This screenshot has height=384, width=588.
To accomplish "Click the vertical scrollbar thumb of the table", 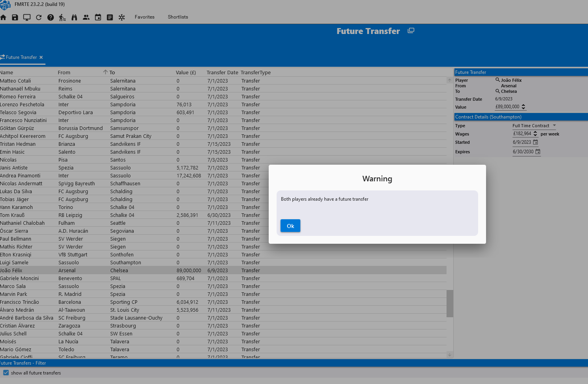I will (450, 303).
